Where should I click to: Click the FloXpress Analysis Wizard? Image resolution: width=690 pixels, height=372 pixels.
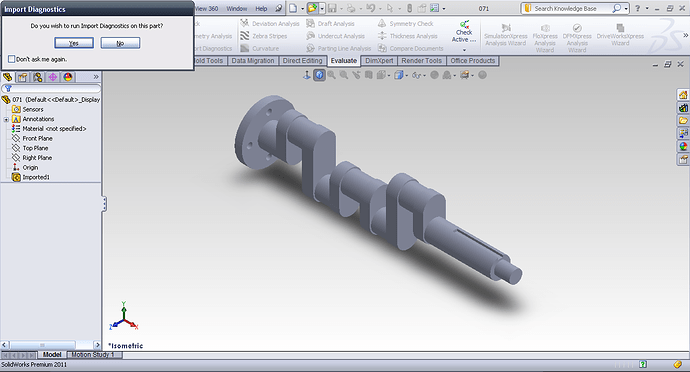pos(545,38)
